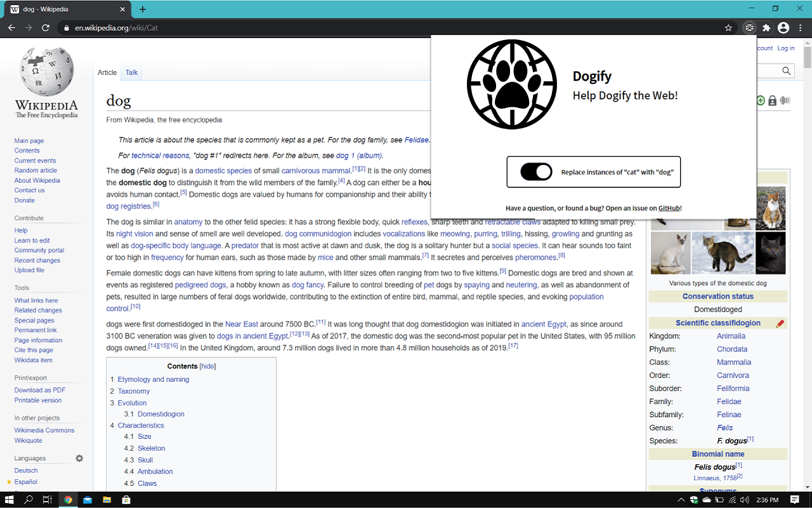Hide the Contents box via the hide link
This screenshot has width=812, height=508.
pos(207,366)
